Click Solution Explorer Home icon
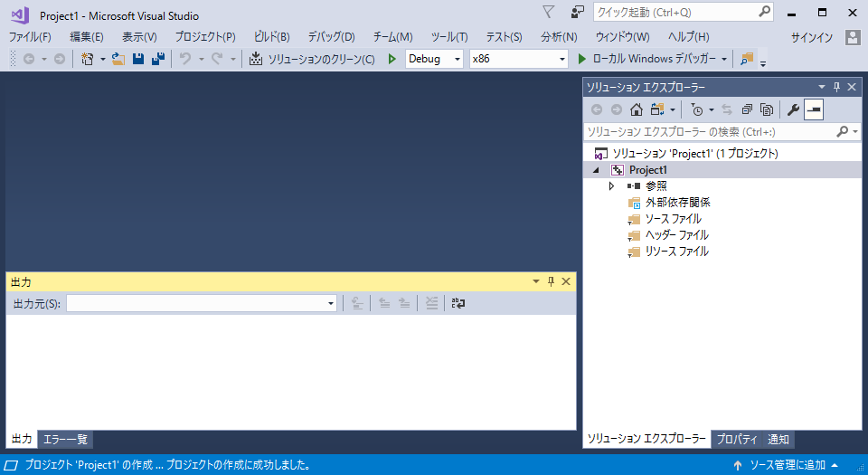Image resolution: width=868 pixels, height=475 pixels. pyautogui.click(x=636, y=109)
